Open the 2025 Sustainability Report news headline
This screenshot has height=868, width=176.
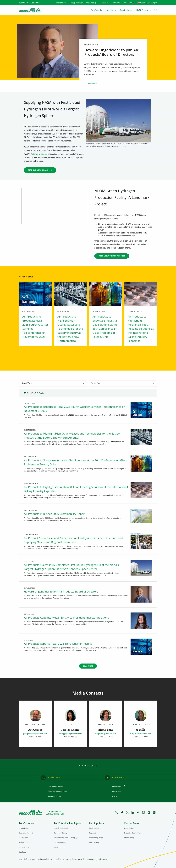click(55, 514)
